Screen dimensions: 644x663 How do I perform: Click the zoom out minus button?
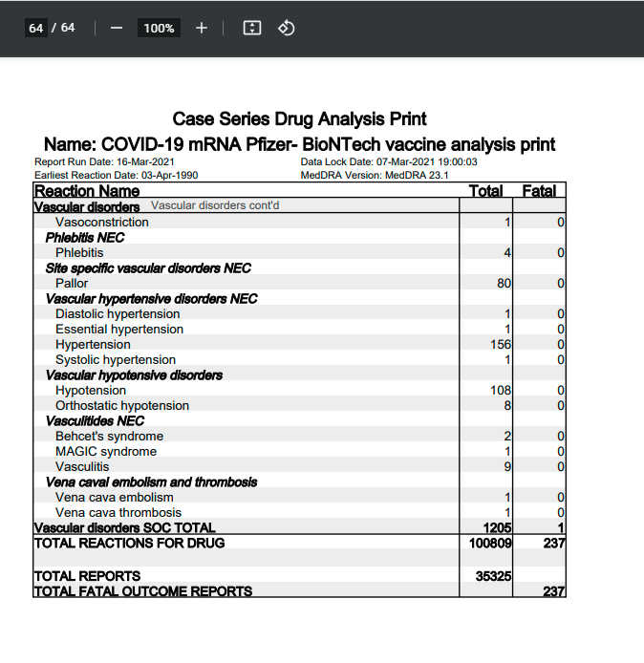point(117,29)
